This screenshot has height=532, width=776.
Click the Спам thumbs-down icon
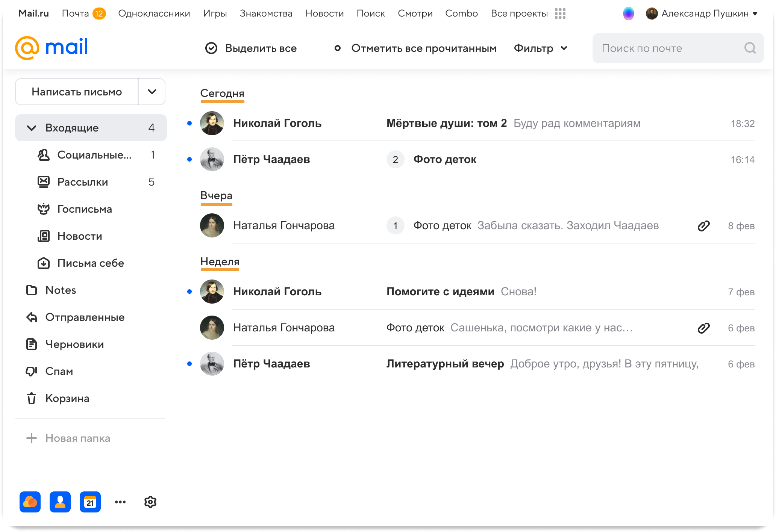[x=32, y=371]
